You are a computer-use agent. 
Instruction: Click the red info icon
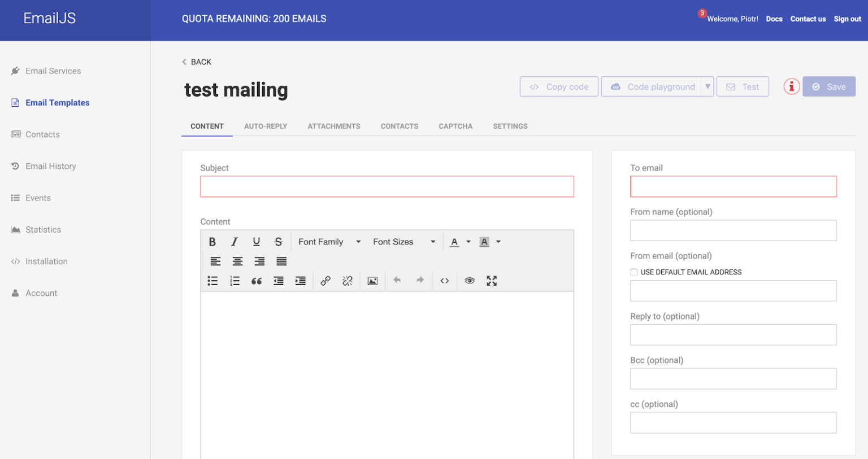791,86
